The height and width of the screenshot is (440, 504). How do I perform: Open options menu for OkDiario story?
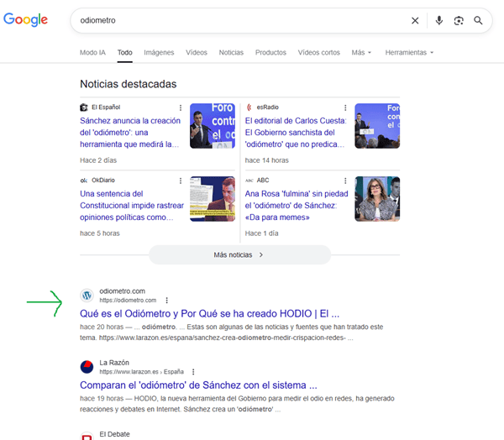coord(181,181)
